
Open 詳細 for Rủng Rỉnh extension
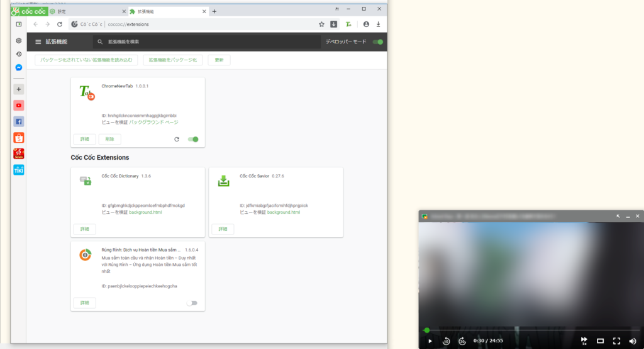click(85, 303)
